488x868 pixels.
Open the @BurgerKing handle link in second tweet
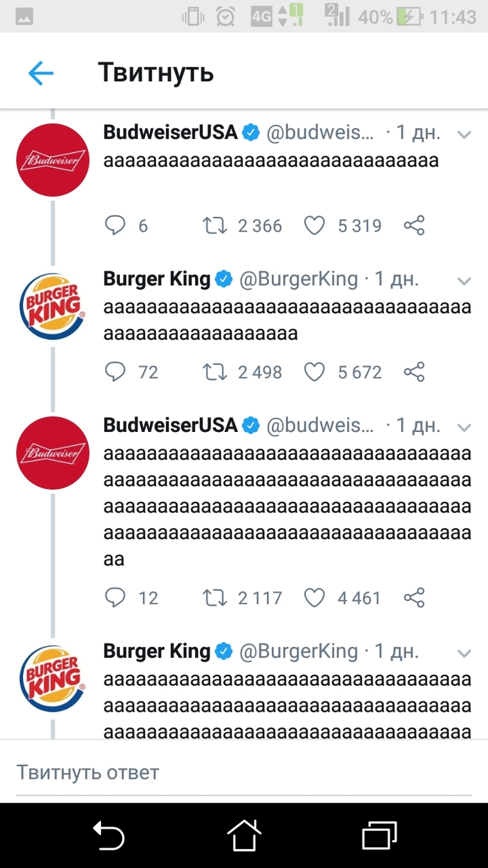[x=298, y=279]
